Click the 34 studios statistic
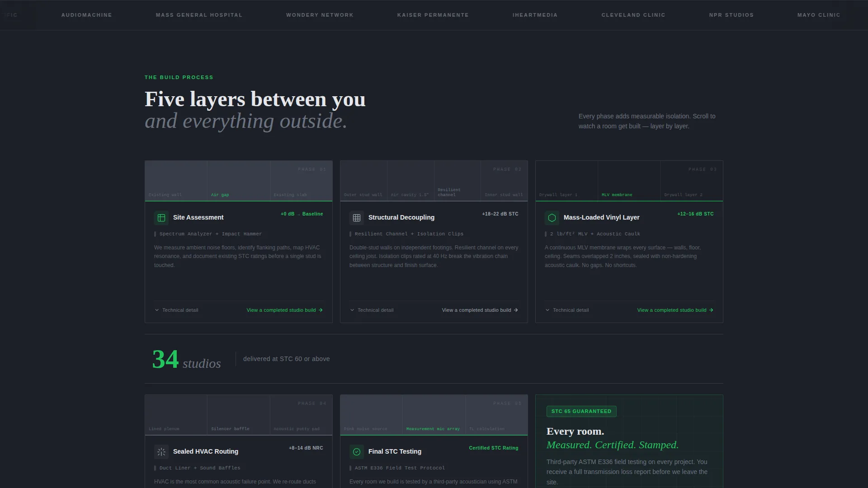This screenshot has width=868, height=488. coord(186,360)
